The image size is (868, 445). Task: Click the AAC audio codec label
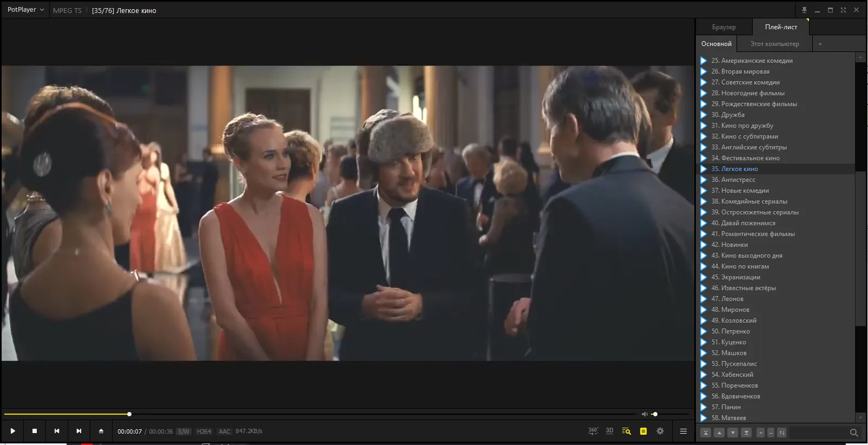tap(225, 431)
